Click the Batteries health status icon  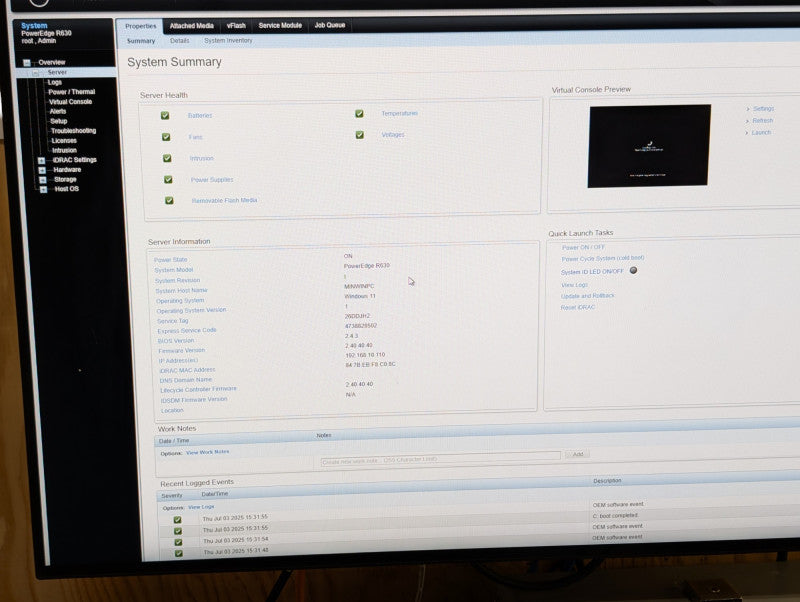click(x=165, y=116)
